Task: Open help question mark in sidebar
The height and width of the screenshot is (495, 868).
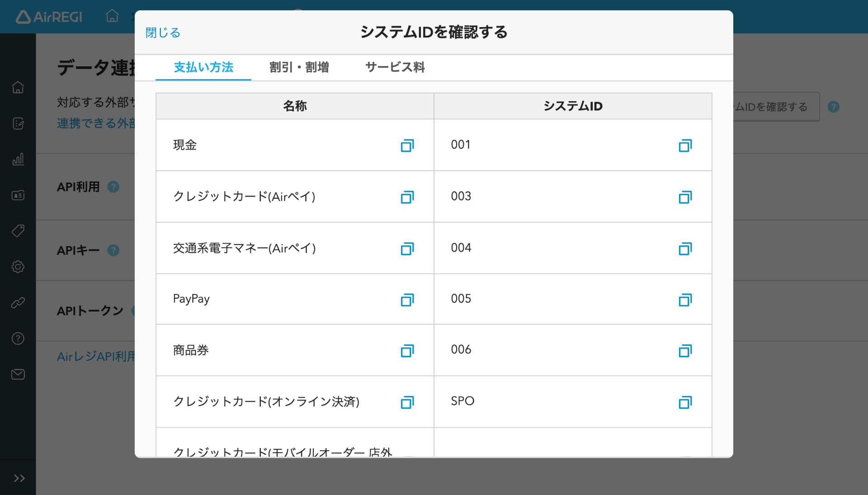Action: tap(18, 338)
